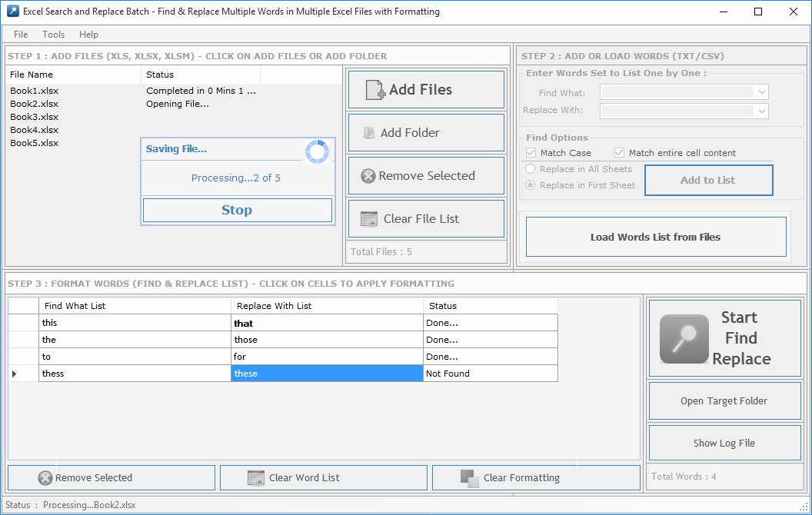This screenshot has width=812, height=515.
Task: Expand the Find What dropdown
Action: pyautogui.click(x=761, y=93)
